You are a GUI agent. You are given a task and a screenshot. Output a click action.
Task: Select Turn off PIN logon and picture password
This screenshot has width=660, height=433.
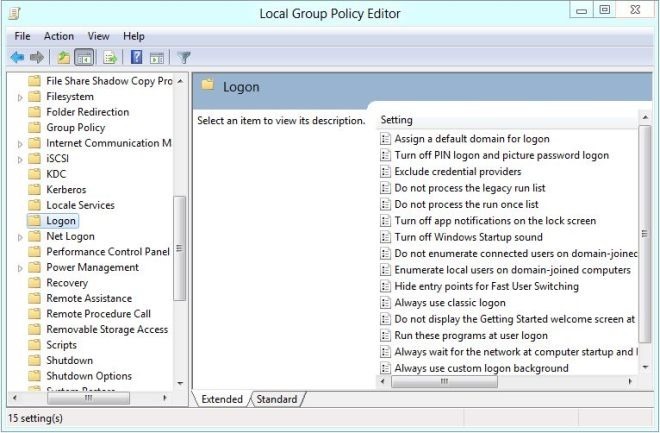(501, 155)
